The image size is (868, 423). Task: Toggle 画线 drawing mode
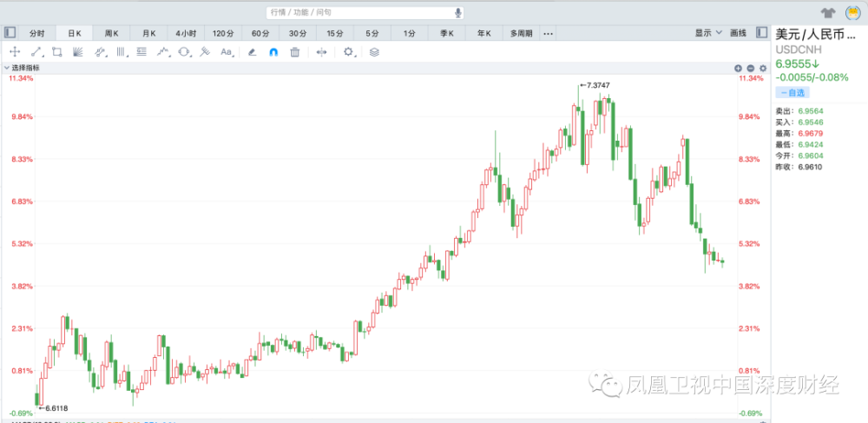click(738, 33)
